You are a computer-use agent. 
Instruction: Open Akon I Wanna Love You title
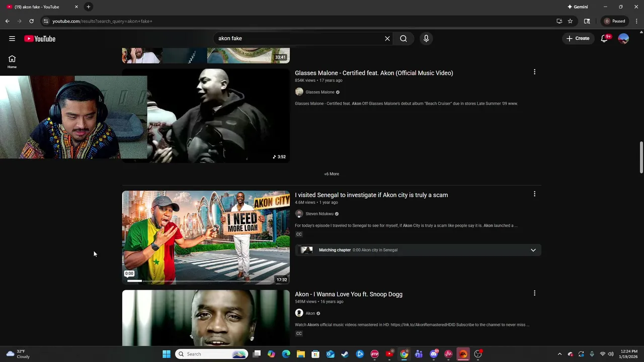349,294
